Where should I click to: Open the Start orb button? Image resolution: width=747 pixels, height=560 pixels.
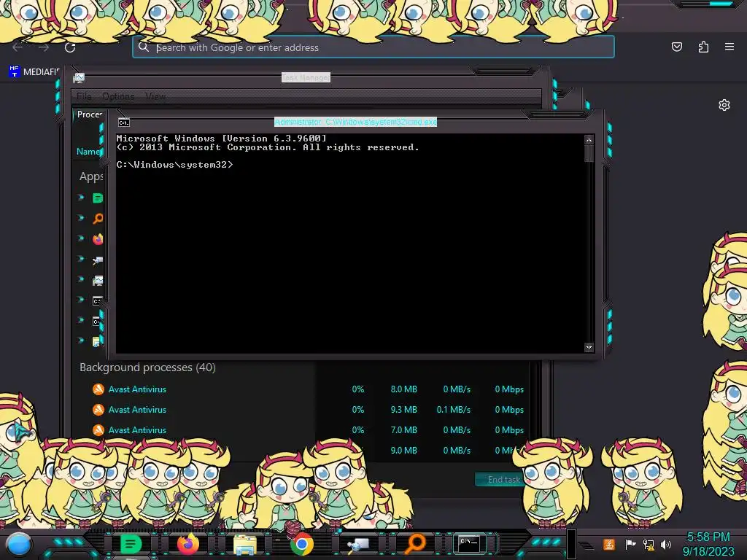click(x=19, y=544)
